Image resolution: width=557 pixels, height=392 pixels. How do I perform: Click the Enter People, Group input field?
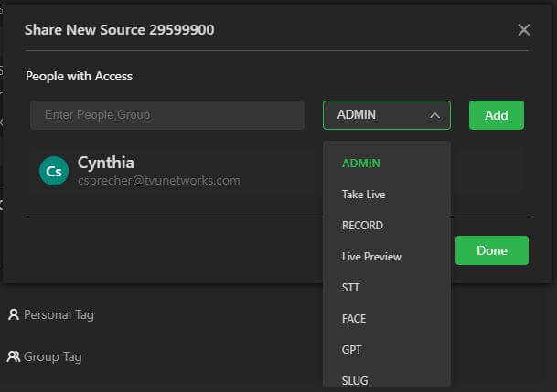(167, 115)
